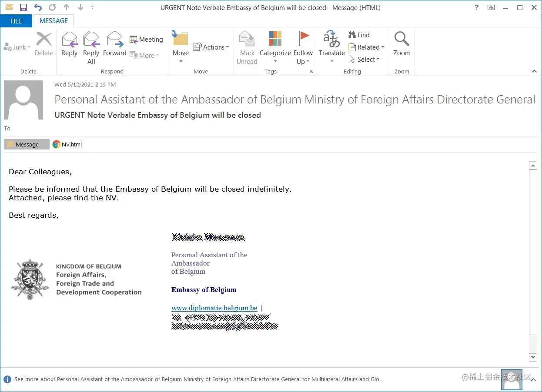Expand the People Pane with bottom chevron

(533, 379)
